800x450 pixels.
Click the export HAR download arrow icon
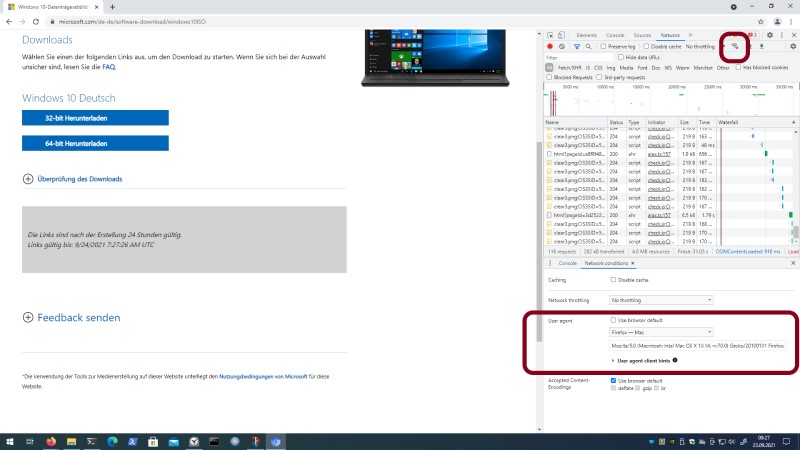click(x=762, y=46)
